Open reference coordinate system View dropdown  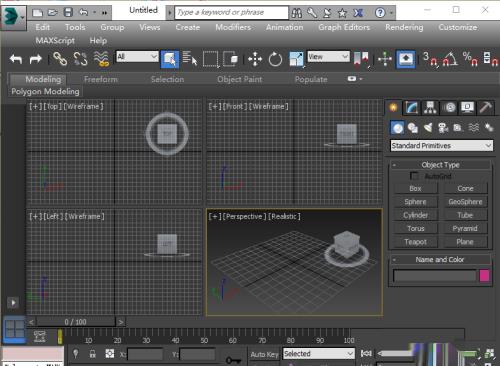click(328, 56)
